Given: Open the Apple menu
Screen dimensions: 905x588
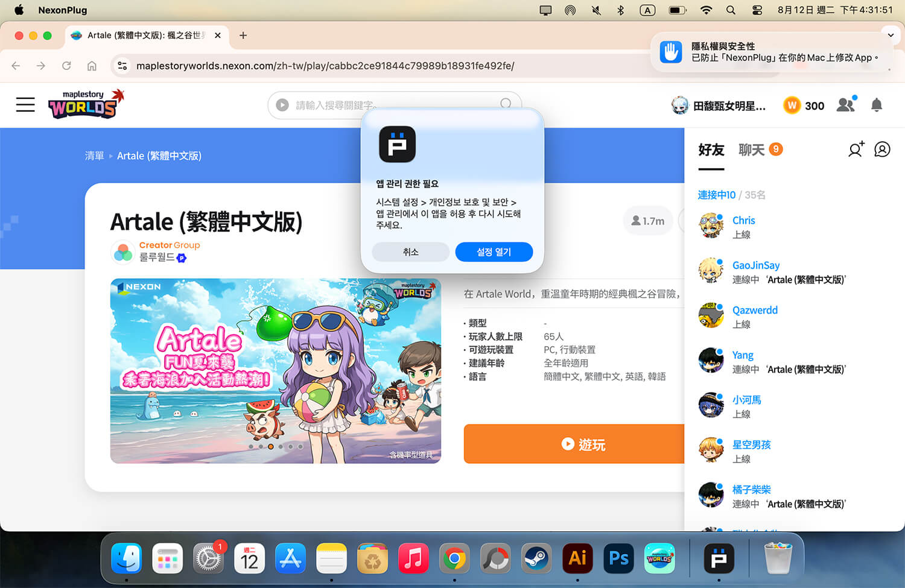Looking at the screenshot, I should 19,10.
